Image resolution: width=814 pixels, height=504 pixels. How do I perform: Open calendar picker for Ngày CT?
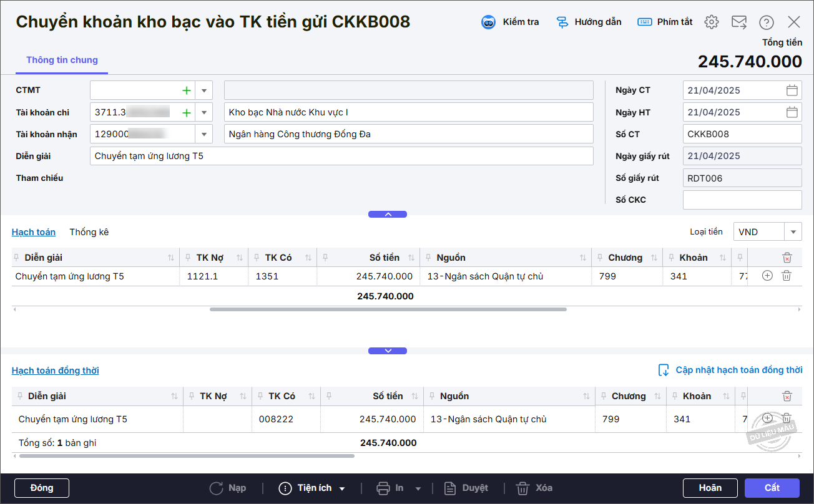coord(792,90)
